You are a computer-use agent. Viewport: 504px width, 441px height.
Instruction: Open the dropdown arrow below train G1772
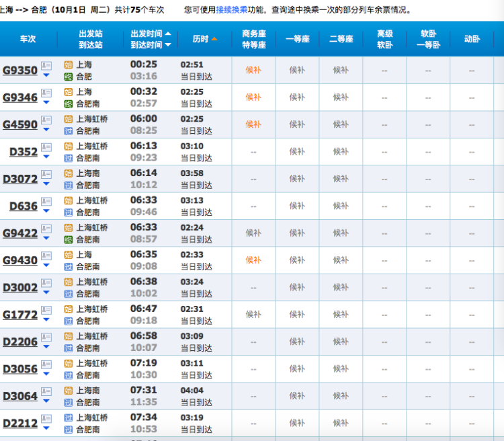[46, 319]
